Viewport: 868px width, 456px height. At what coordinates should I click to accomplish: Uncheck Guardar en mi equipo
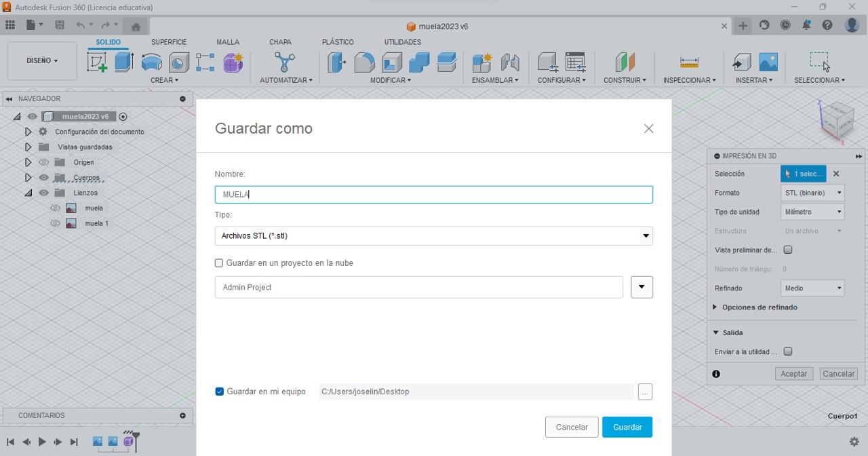click(220, 392)
